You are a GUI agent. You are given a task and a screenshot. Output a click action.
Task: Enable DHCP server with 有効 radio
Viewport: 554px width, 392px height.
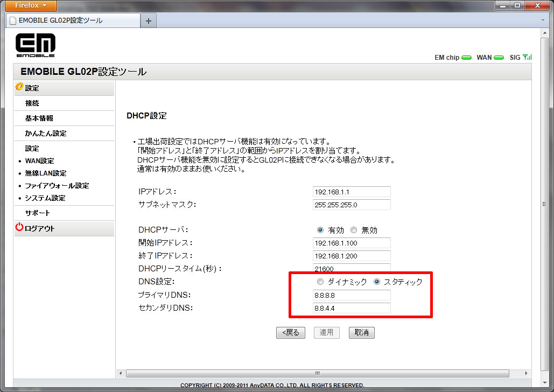pos(320,230)
